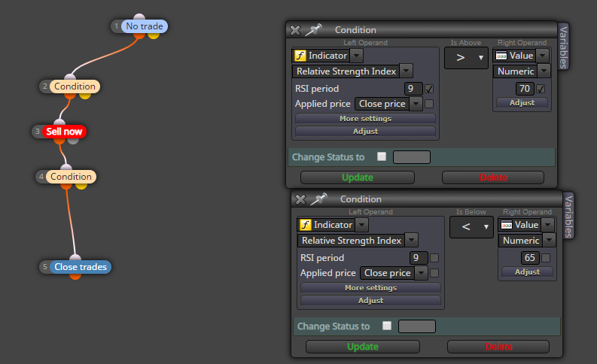The width and height of the screenshot is (597, 364).
Task: Click Delete in lower Condition panel
Action: click(498, 347)
